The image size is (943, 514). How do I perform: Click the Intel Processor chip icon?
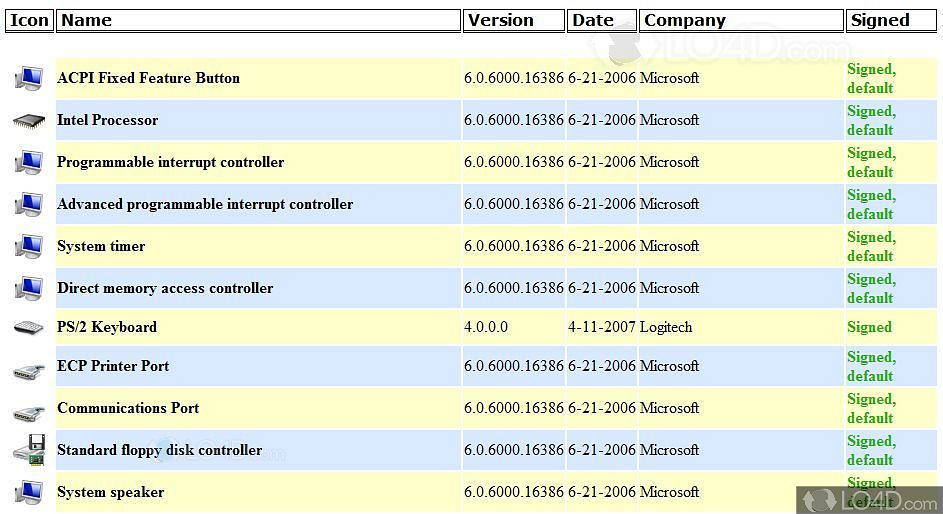tap(29, 120)
